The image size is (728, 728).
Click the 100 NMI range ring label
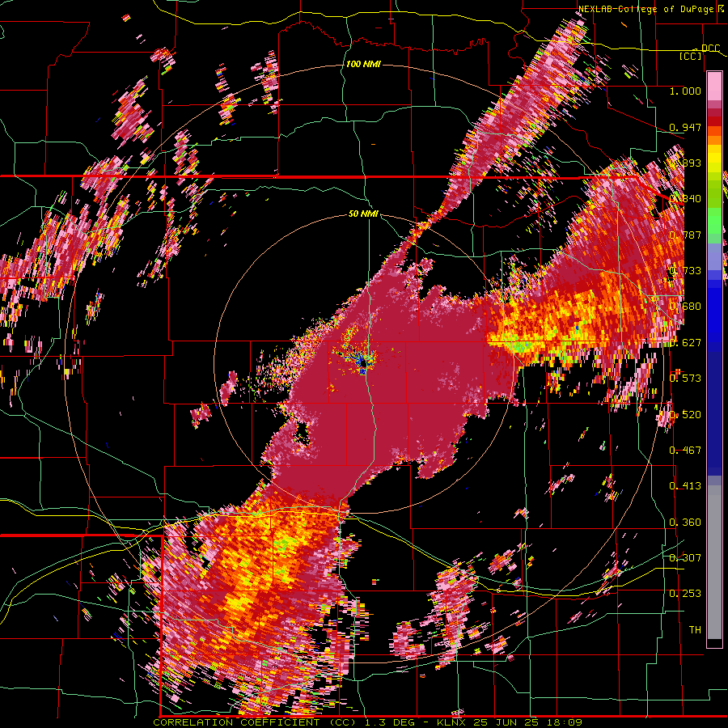[x=363, y=64]
